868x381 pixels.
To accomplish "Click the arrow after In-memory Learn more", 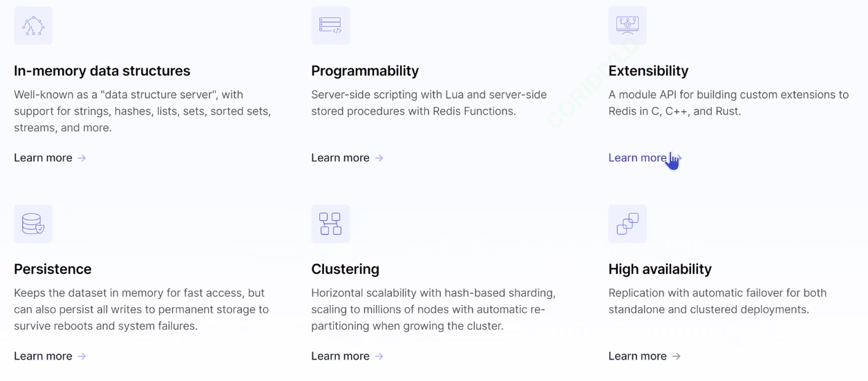I will (82, 158).
